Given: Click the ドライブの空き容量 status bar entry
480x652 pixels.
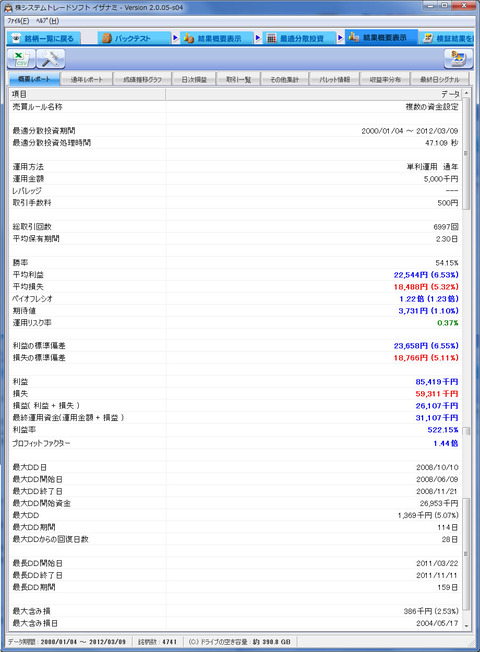Looking at the screenshot, I should (239, 642).
